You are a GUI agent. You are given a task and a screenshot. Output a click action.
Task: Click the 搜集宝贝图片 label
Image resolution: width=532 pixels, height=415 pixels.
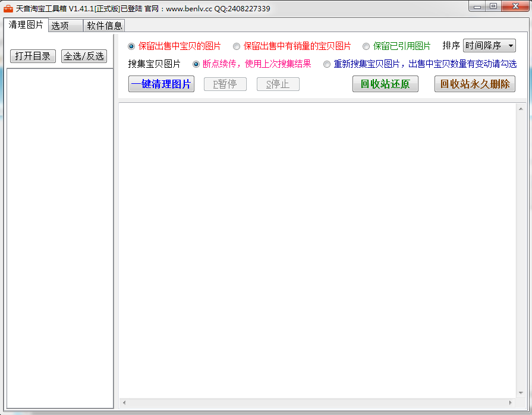pyautogui.click(x=155, y=64)
